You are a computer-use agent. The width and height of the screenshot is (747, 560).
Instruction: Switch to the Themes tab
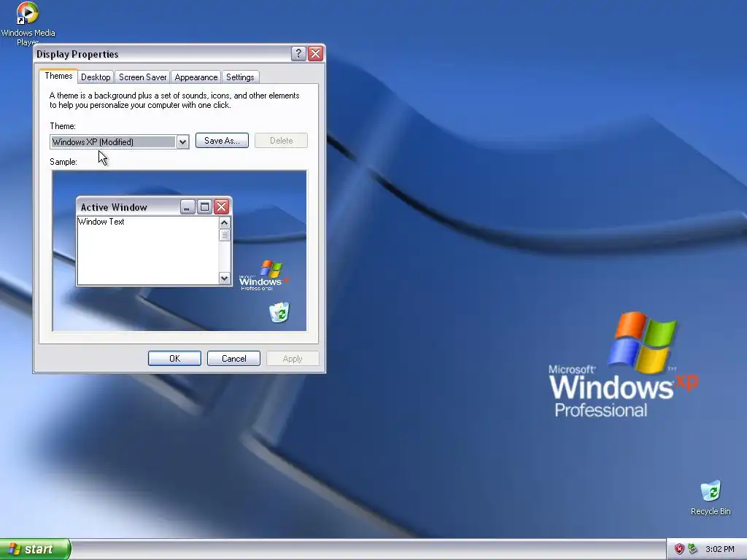pos(58,76)
